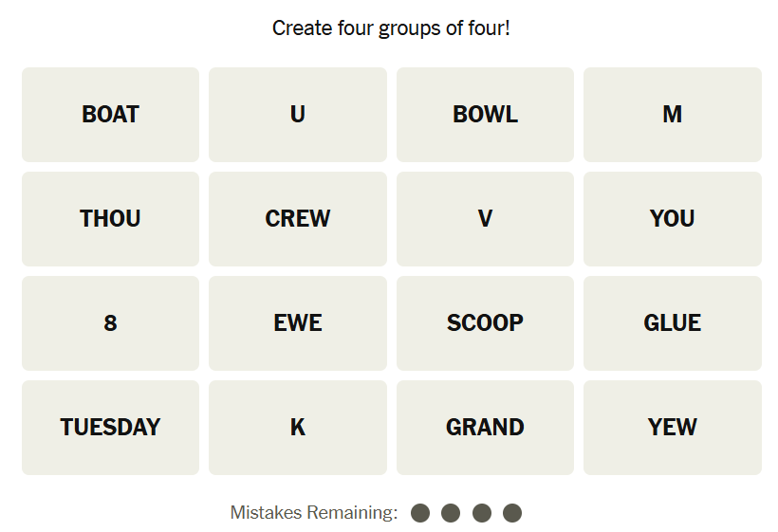Choose the M tile
778x532 pixels.
[x=672, y=115]
